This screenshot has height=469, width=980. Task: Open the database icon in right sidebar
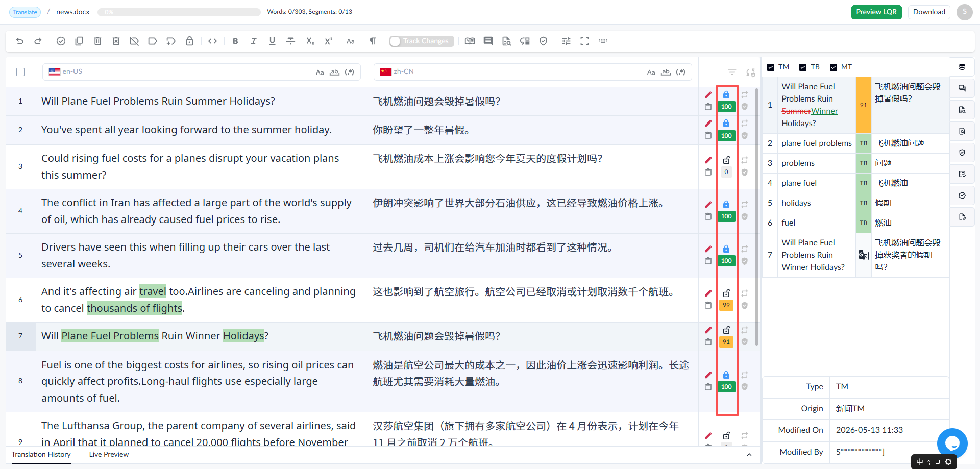pos(962,67)
